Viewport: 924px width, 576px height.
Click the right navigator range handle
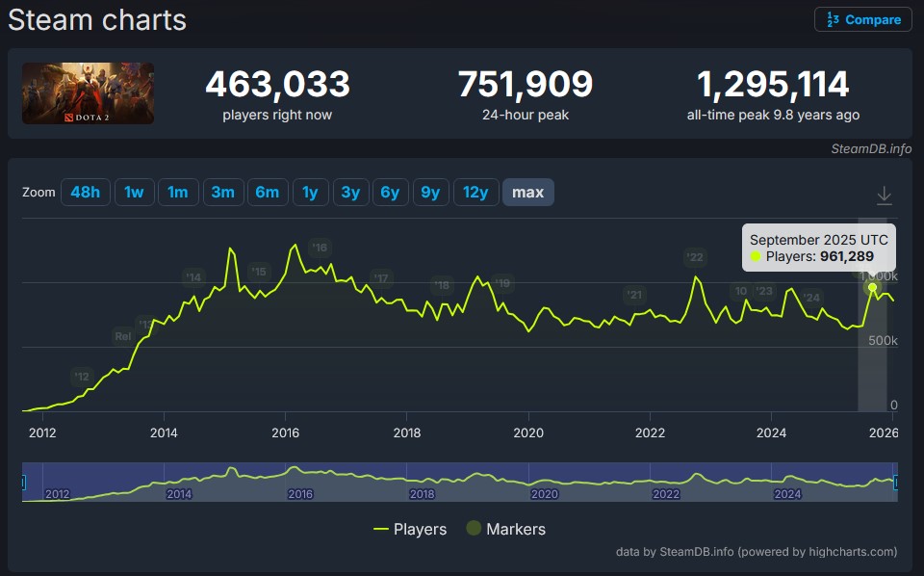tap(896, 483)
